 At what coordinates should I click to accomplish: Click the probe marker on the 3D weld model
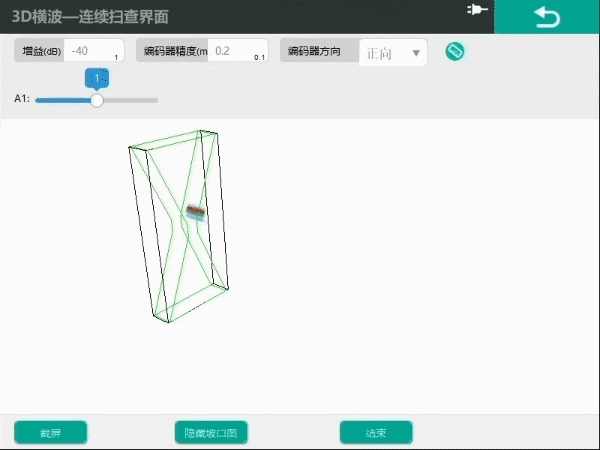tap(194, 211)
